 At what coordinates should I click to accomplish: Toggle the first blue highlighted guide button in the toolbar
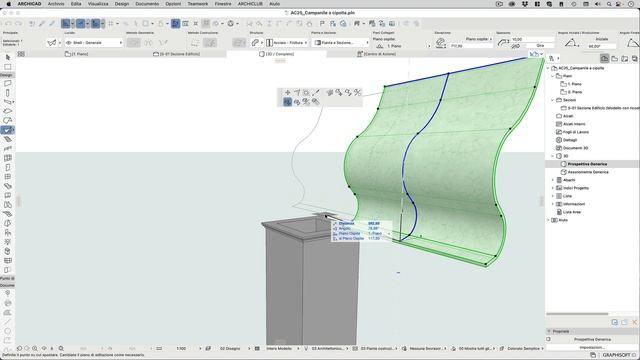point(66,24)
